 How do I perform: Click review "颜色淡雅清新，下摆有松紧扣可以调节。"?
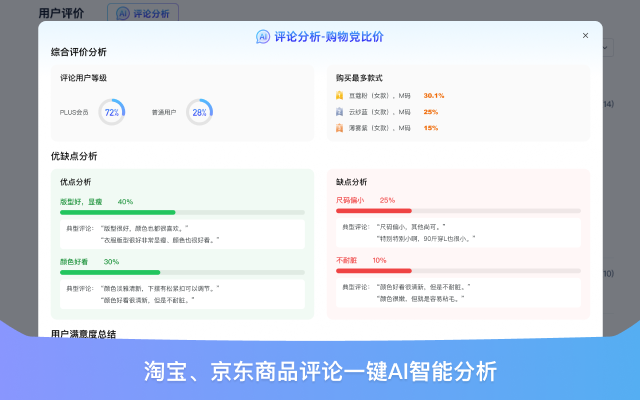[x=160, y=288]
